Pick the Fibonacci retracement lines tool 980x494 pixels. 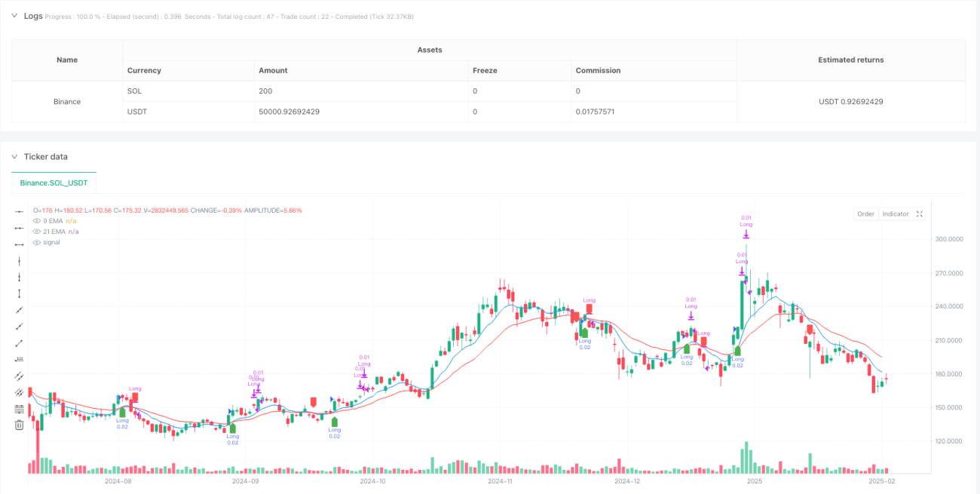click(x=20, y=409)
